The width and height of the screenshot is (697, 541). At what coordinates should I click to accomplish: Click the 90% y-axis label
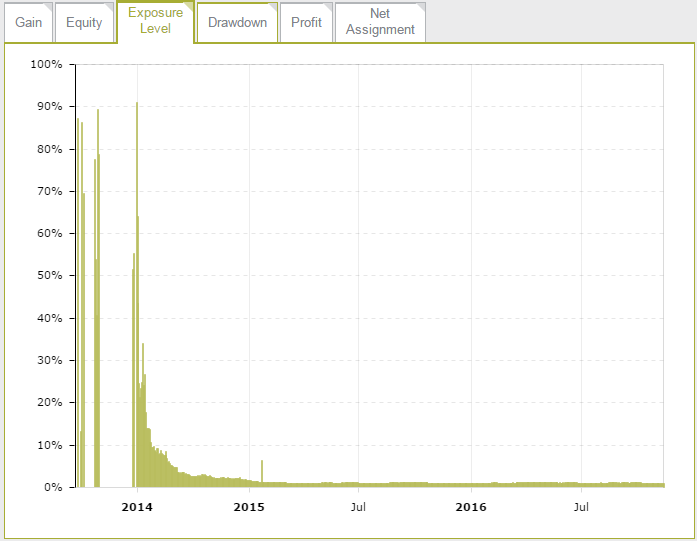(49, 107)
